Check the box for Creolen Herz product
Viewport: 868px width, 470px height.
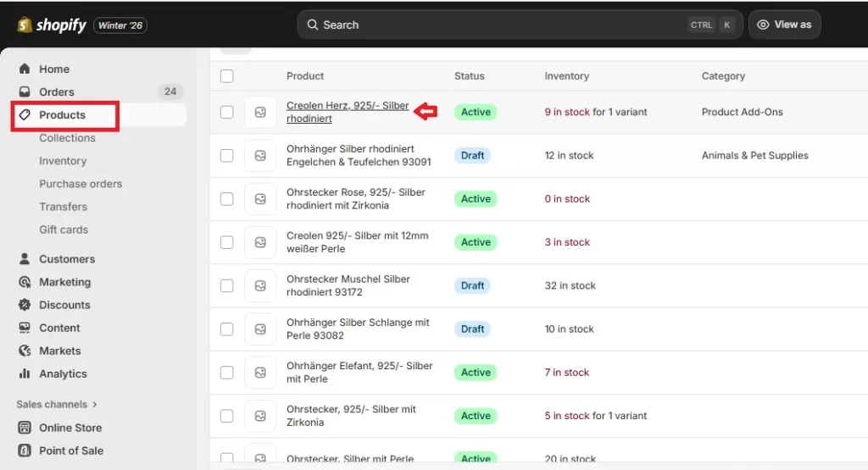(x=227, y=113)
